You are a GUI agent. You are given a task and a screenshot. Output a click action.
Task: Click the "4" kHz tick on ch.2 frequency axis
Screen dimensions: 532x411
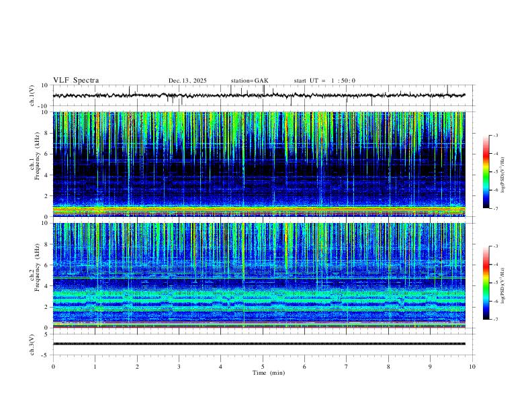46,286
